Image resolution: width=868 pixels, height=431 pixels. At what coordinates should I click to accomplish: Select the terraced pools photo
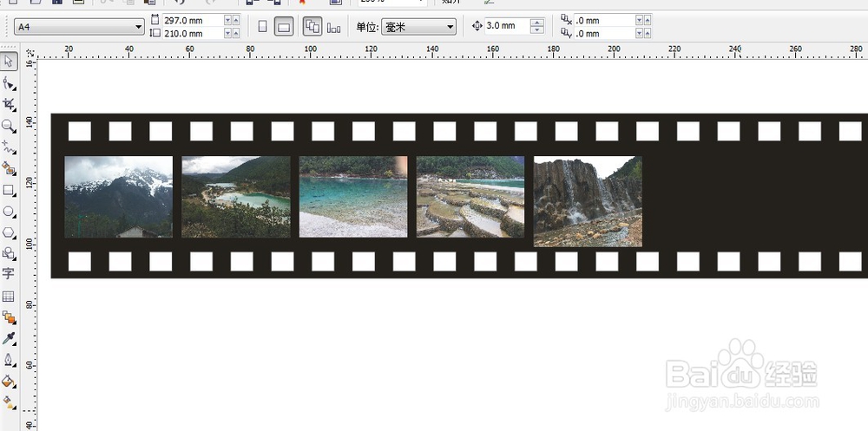[x=470, y=196]
